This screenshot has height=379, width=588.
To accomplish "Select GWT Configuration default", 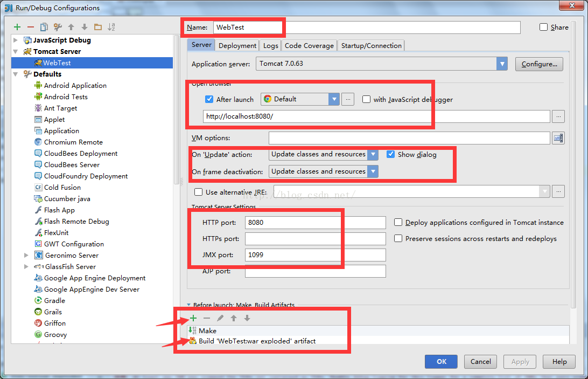I will click(69, 244).
